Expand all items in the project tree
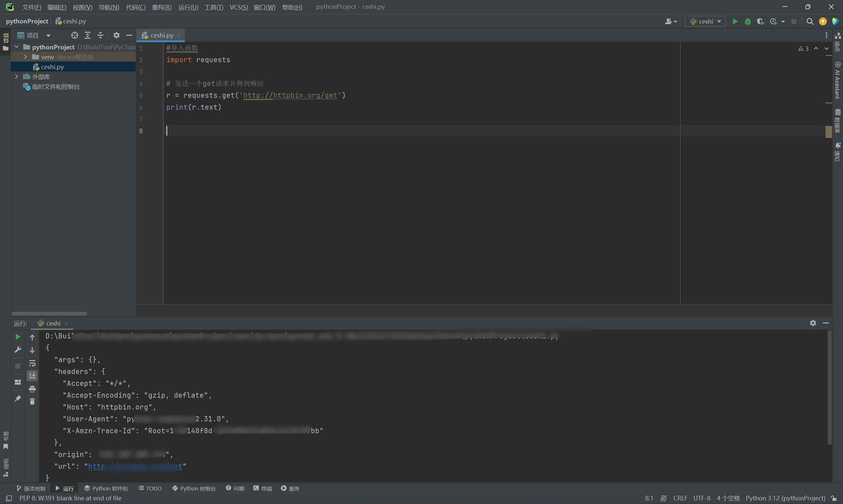The width and height of the screenshot is (843, 504). (88, 35)
